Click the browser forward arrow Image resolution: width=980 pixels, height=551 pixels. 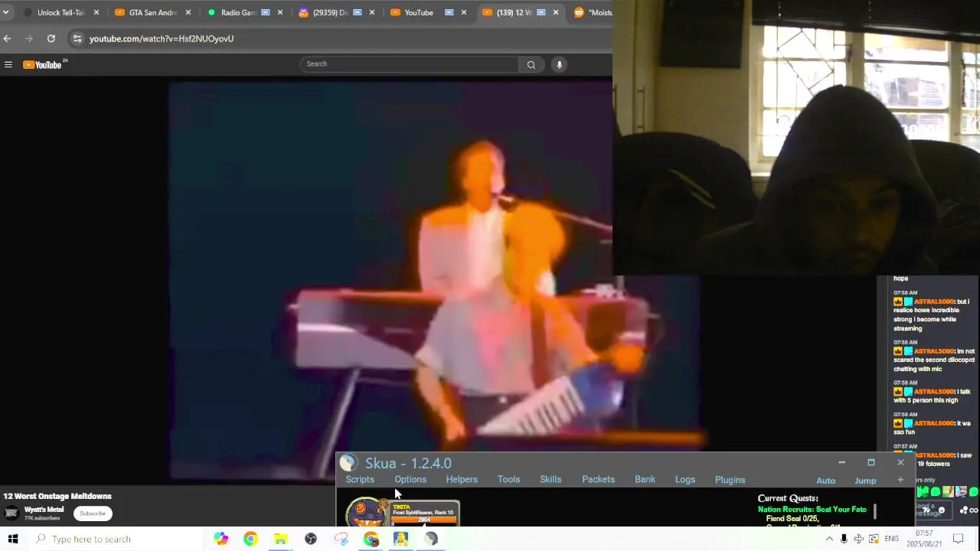(29, 38)
